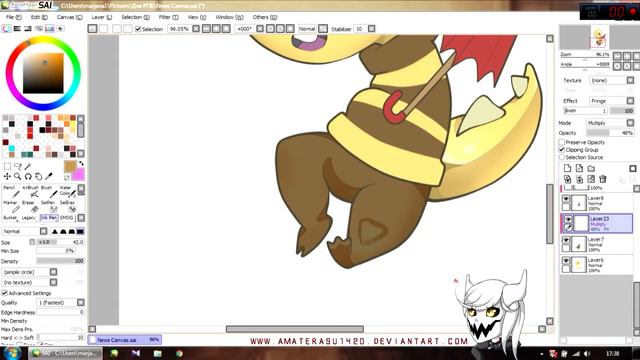Screen dimensions: 640x360
Task: Choose the Ink Pen tool
Action: click(49, 218)
